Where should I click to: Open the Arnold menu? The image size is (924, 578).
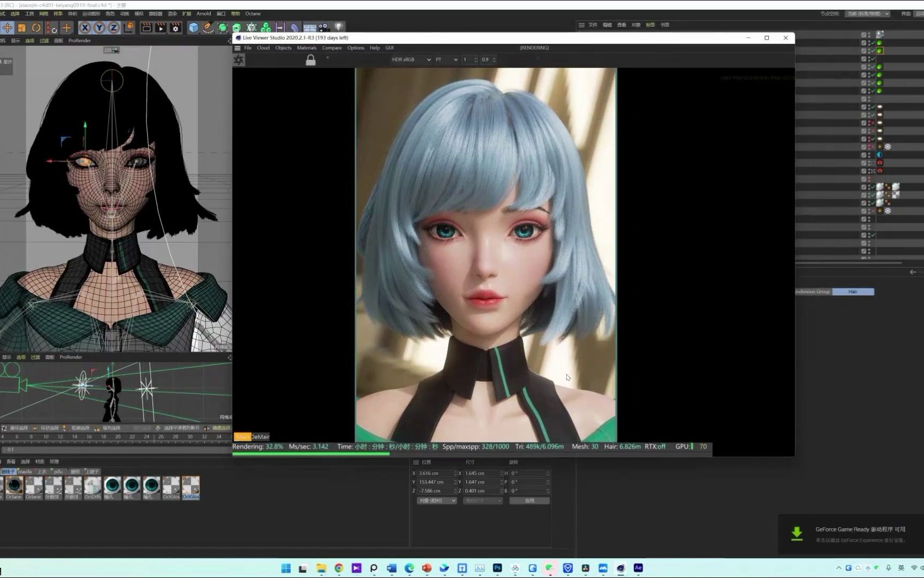(x=204, y=13)
